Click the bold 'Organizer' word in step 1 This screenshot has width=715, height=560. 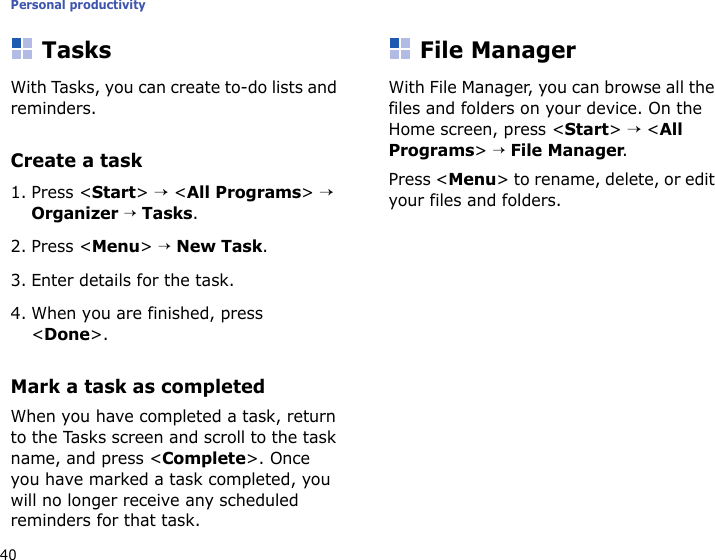click(75, 213)
